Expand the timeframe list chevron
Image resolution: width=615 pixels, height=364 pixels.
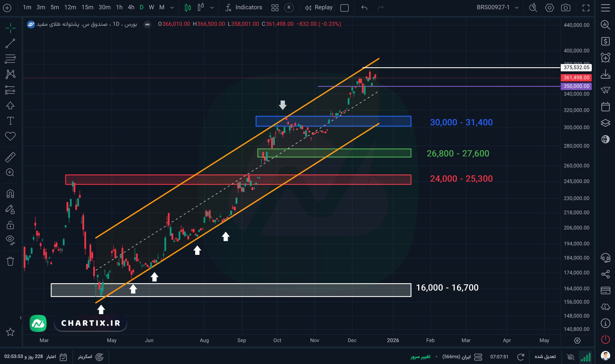coord(172,8)
